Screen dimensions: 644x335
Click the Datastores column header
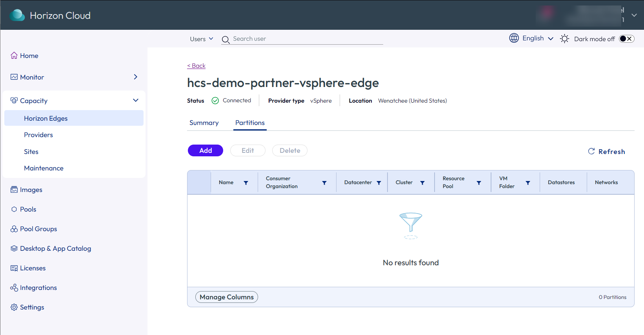561,182
